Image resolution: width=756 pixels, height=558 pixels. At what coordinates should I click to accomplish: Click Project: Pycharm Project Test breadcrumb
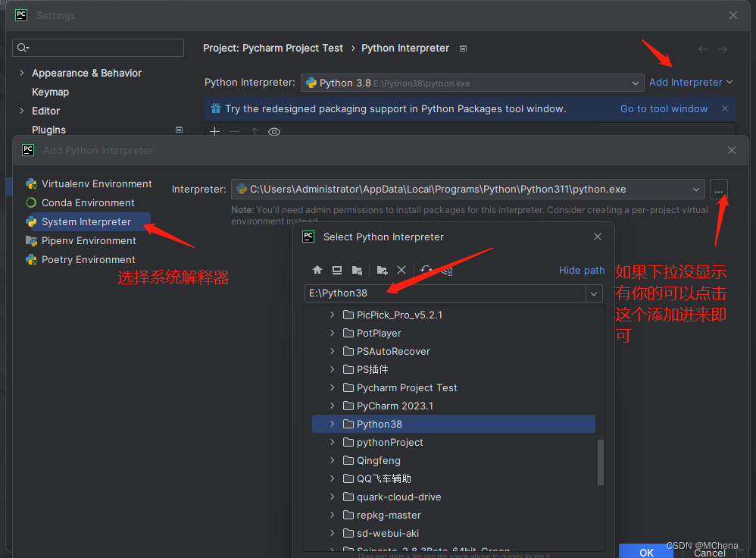[x=273, y=49]
